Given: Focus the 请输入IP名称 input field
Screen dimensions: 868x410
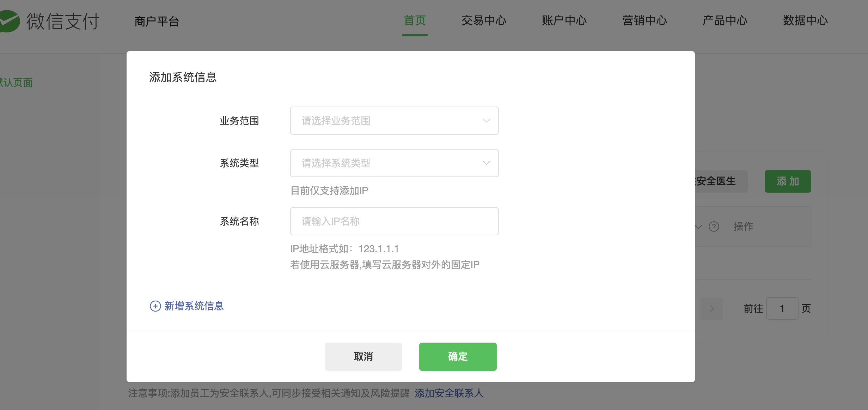Looking at the screenshot, I should (394, 221).
